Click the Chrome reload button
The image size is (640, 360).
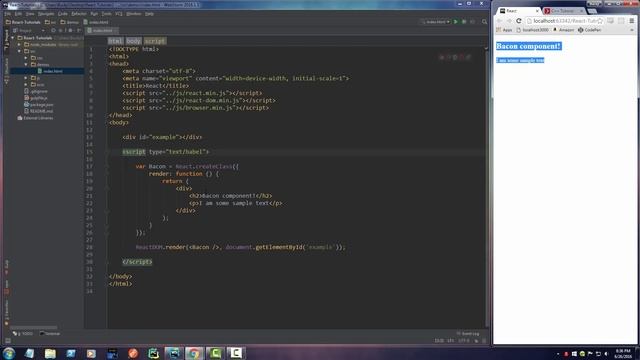point(519,21)
